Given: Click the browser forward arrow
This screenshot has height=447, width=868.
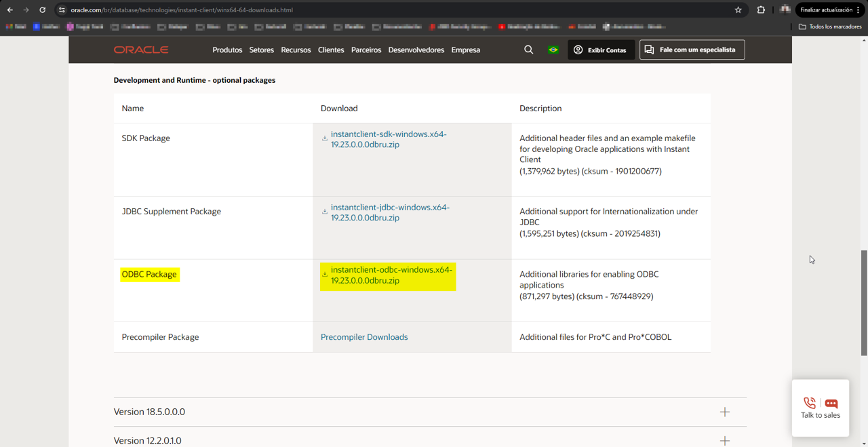Looking at the screenshot, I should (x=26, y=10).
